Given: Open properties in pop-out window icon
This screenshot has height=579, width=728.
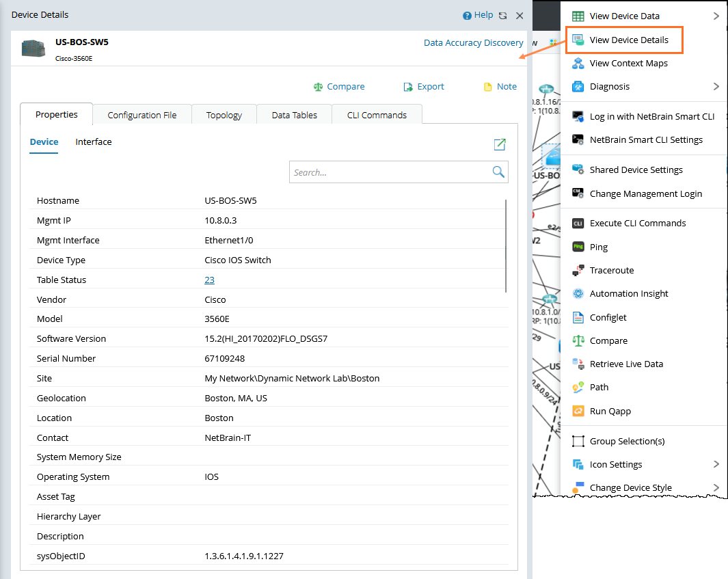Looking at the screenshot, I should coord(500,144).
